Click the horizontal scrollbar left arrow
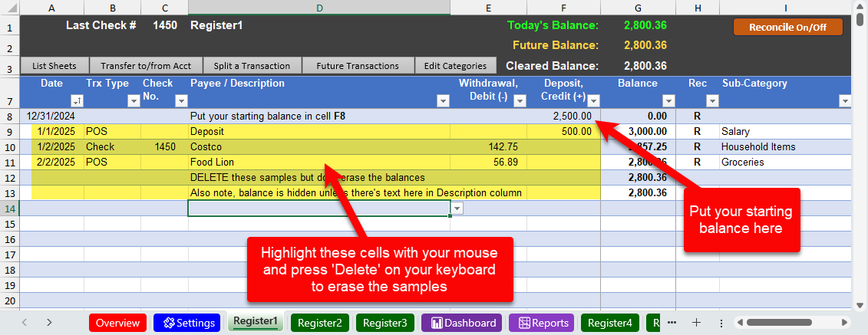868x335 pixels. pos(738,322)
